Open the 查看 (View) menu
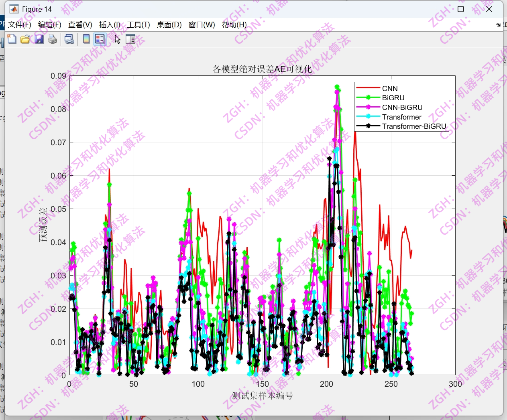The width and height of the screenshot is (507, 420). tap(79, 24)
